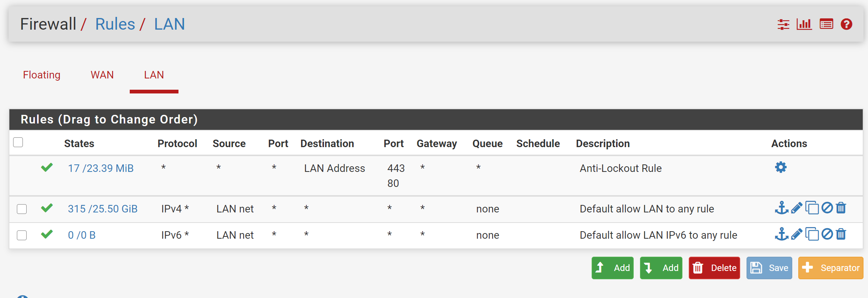This screenshot has width=868, height=298.
Task: Click Add rule to top button
Action: [x=612, y=268]
